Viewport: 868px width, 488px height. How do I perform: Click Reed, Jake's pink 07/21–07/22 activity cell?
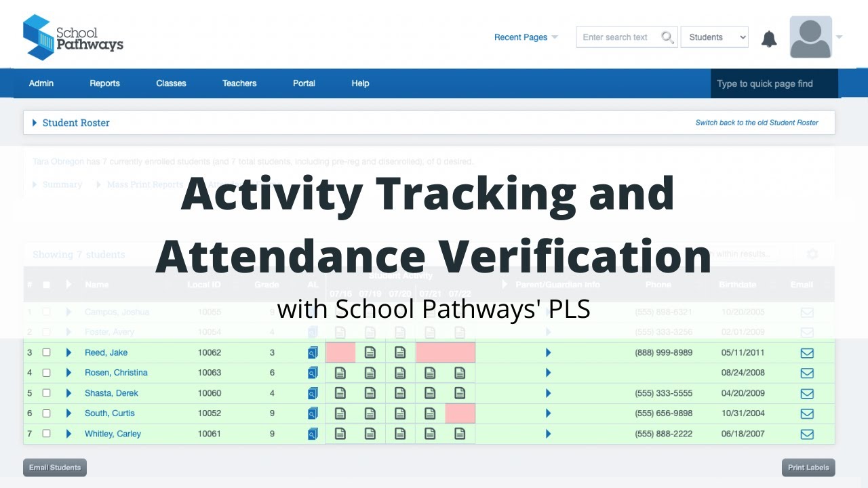pyautogui.click(x=446, y=352)
